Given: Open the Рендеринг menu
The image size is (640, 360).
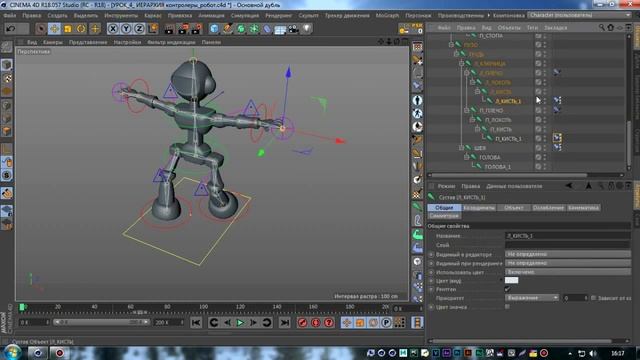Looking at the screenshot, I should pyautogui.click(x=279, y=16).
